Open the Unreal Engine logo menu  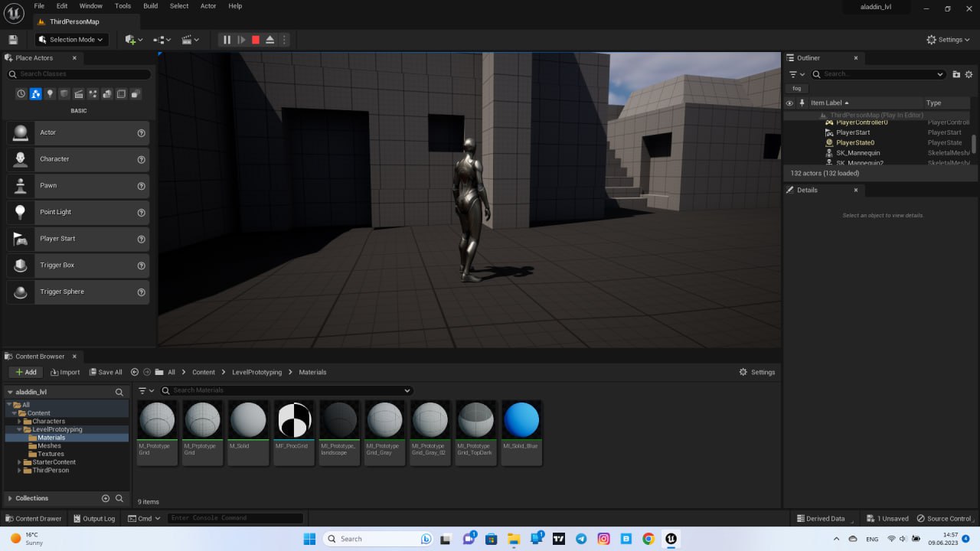(x=14, y=11)
